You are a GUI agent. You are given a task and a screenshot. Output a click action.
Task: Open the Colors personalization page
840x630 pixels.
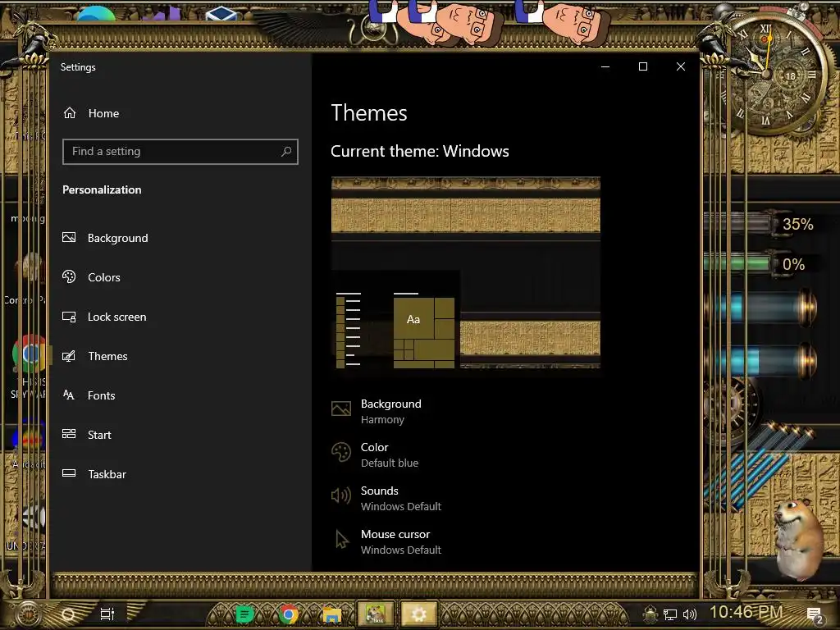point(91,277)
